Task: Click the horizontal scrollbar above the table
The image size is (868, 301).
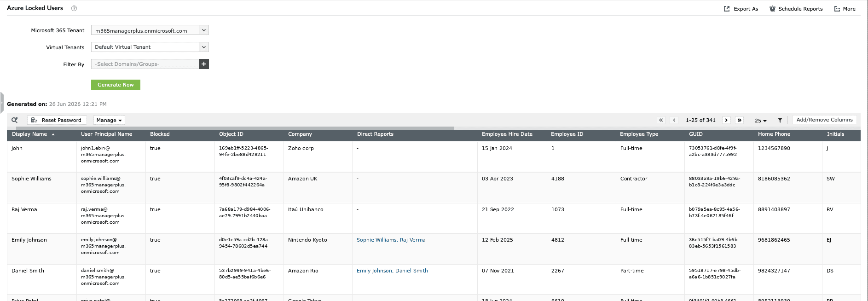Action: (x=235, y=128)
